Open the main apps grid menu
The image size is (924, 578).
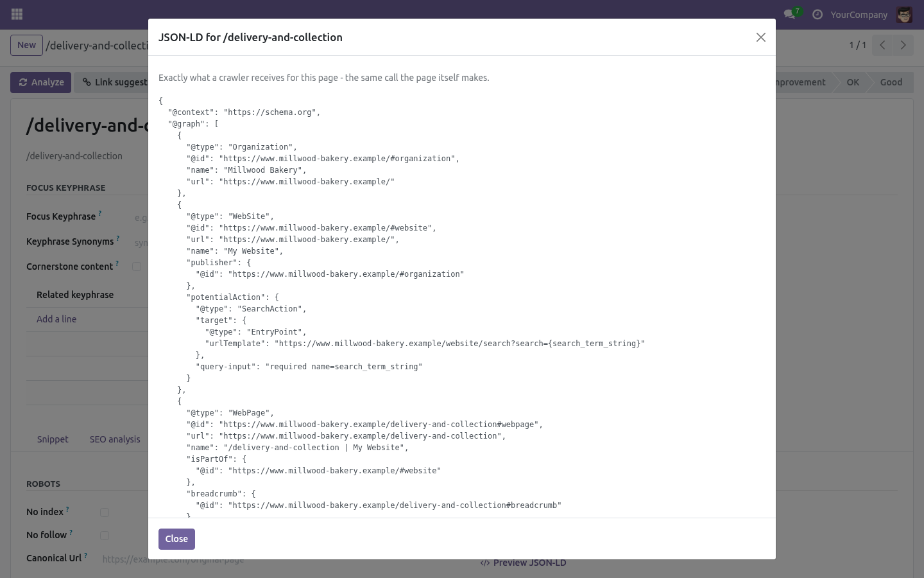pos(17,14)
